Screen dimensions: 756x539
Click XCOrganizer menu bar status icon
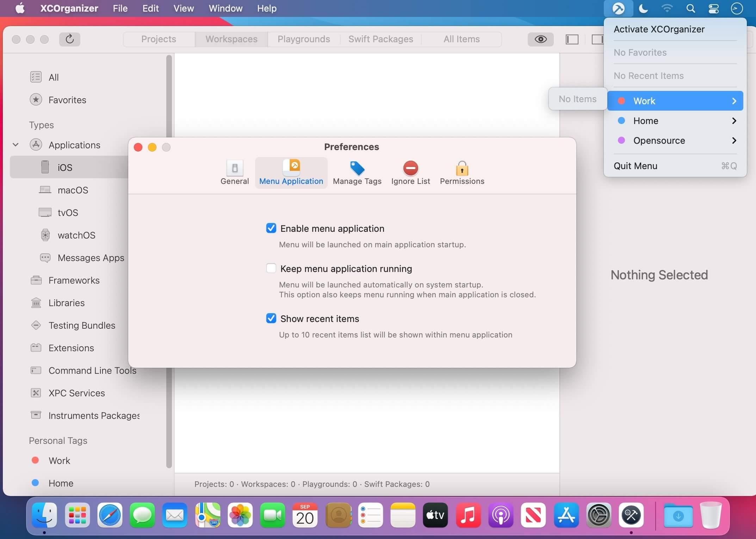[x=618, y=8]
